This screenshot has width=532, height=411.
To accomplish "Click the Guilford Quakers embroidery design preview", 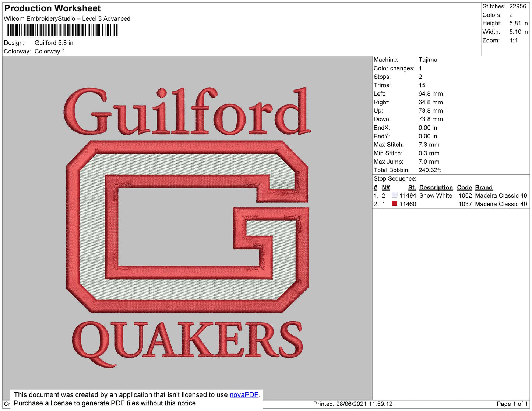I will pyautogui.click(x=187, y=228).
